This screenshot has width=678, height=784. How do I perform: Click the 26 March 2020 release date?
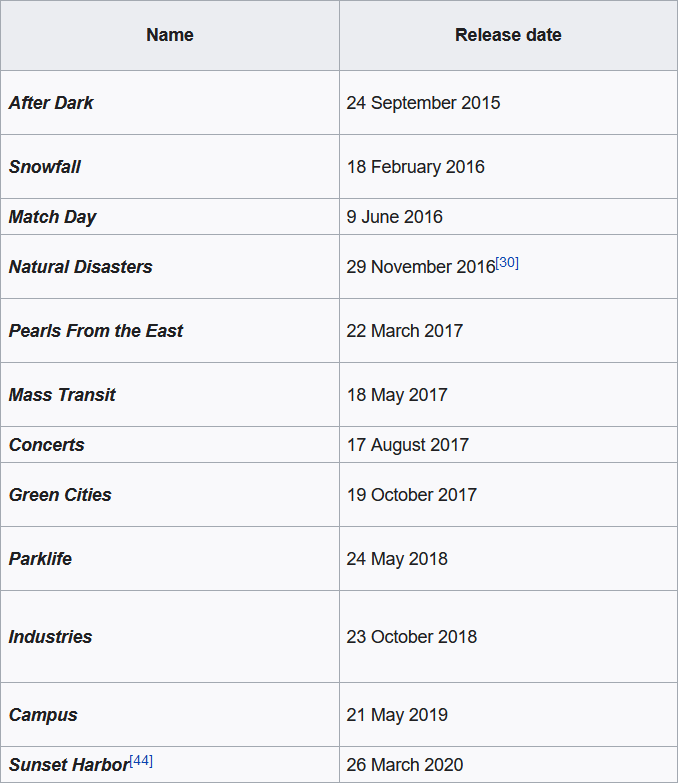click(x=405, y=764)
